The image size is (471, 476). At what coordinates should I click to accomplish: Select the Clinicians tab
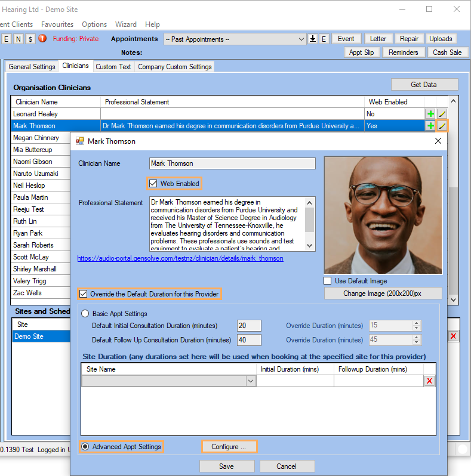(x=75, y=66)
